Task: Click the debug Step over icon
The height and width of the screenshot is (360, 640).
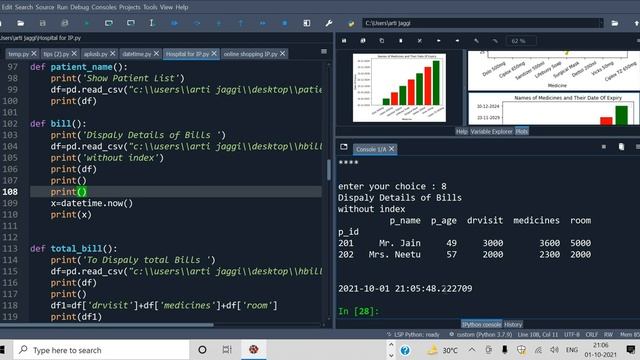Action: (197, 23)
